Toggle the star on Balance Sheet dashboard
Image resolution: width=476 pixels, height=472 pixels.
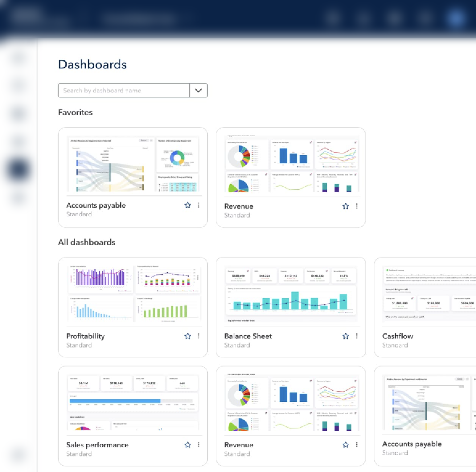pos(346,336)
